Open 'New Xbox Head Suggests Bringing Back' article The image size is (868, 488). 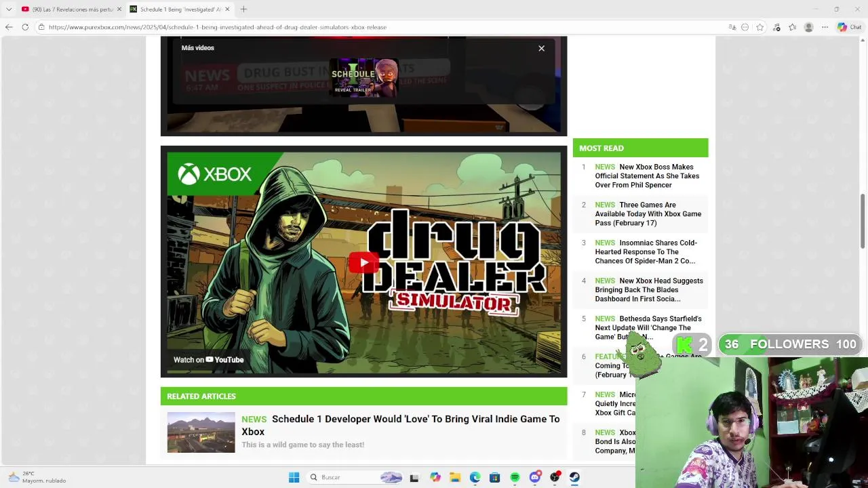pos(649,289)
